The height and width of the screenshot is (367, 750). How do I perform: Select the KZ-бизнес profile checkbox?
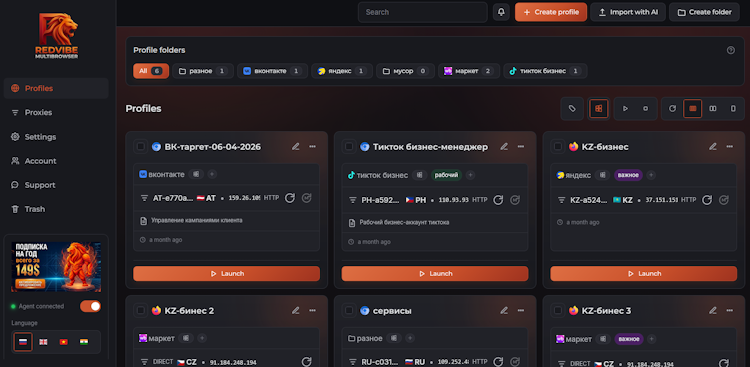pyautogui.click(x=558, y=146)
